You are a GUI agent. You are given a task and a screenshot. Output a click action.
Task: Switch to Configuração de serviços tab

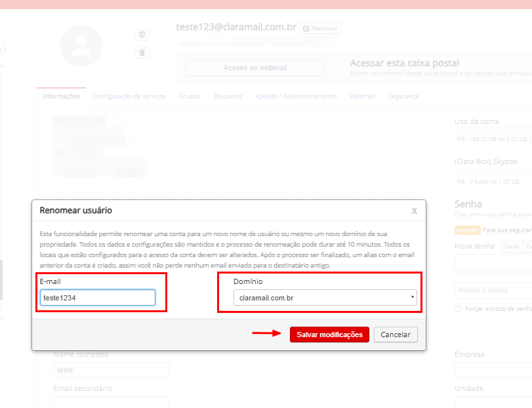[129, 96]
